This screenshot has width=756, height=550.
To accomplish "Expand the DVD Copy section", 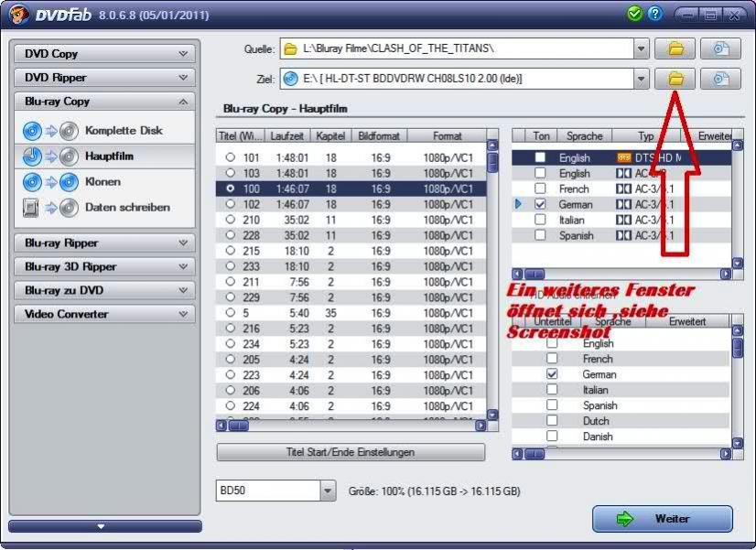I will click(104, 53).
